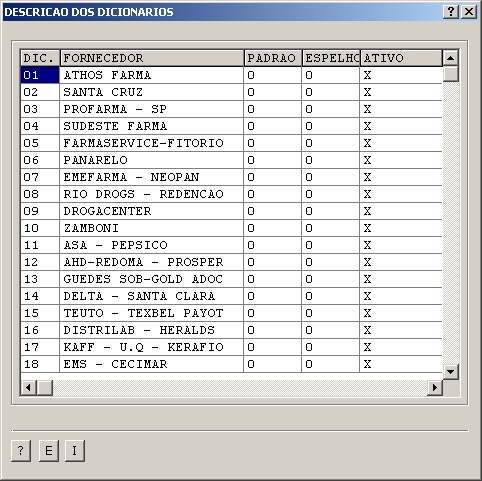
Task: Click the vertical scrollbar thumb
Action: pyautogui.click(x=451, y=74)
